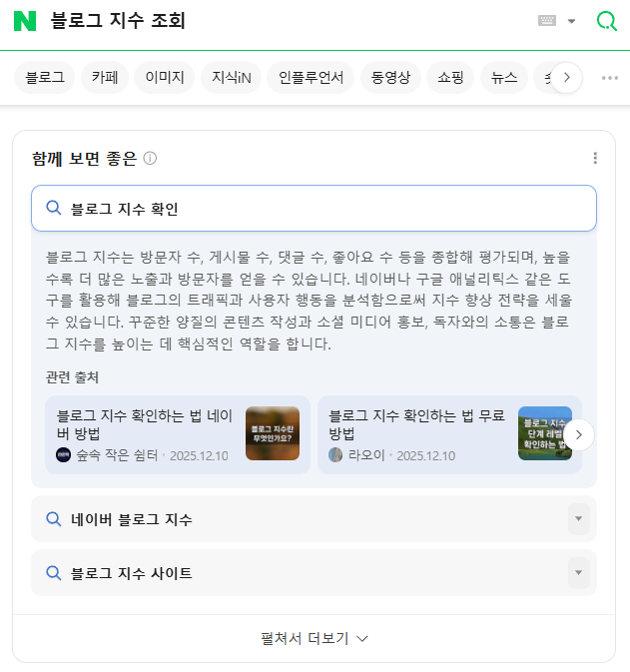Switch to the 동영상 tab
The height and width of the screenshot is (672, 630).
point(390,78)
